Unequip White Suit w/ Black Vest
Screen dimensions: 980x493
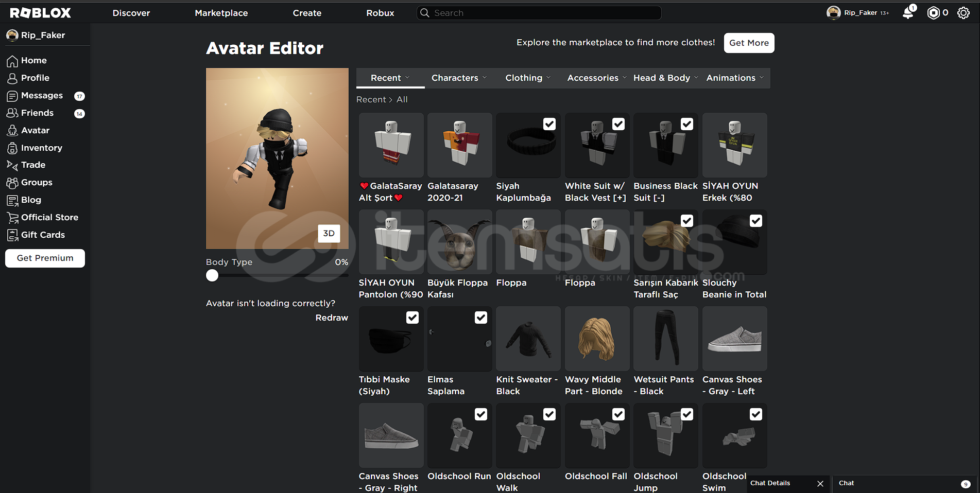[x=618, y=124]
